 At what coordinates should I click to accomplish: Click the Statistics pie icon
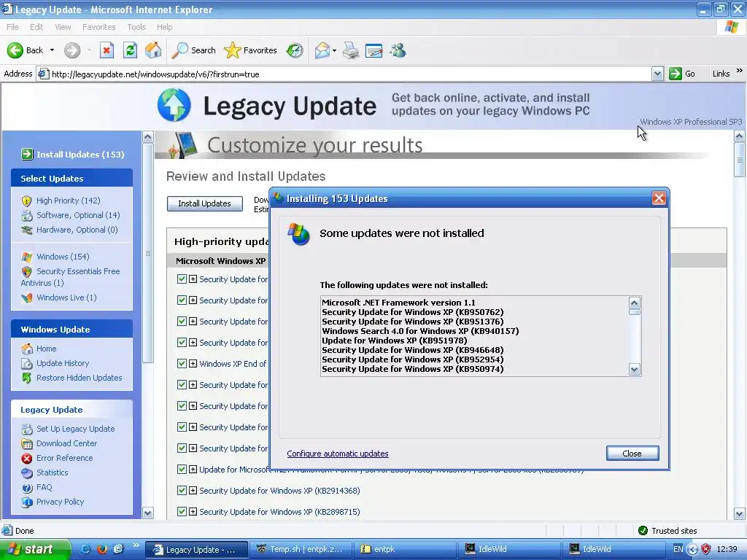[x=27, y=472]
